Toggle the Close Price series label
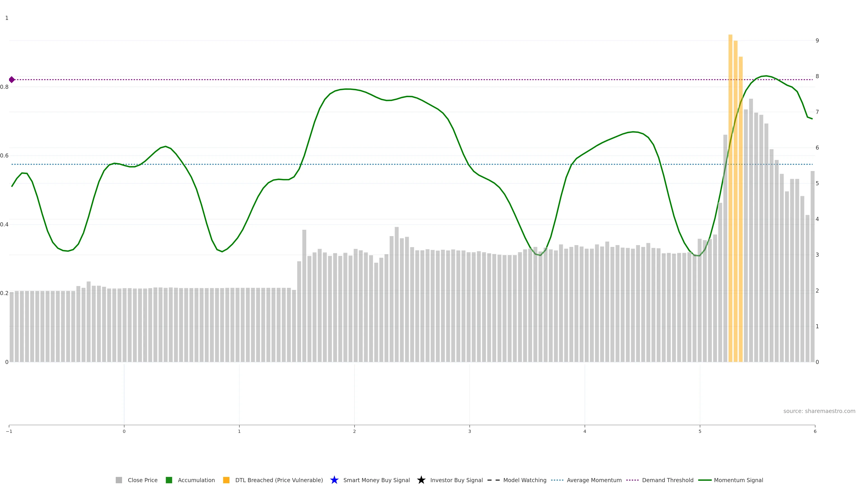This screenshot has height=488, width=868. click(143, 480)
